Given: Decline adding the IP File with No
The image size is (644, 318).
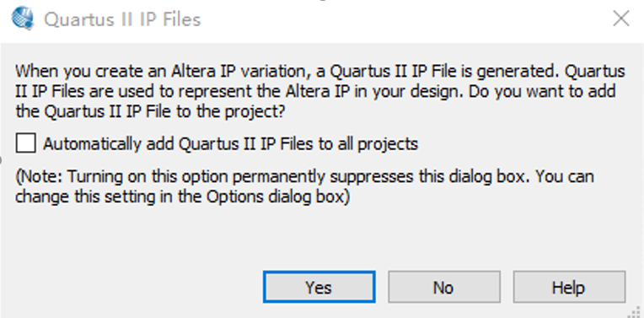Looking at the screenshot, I should pos(444,287).
